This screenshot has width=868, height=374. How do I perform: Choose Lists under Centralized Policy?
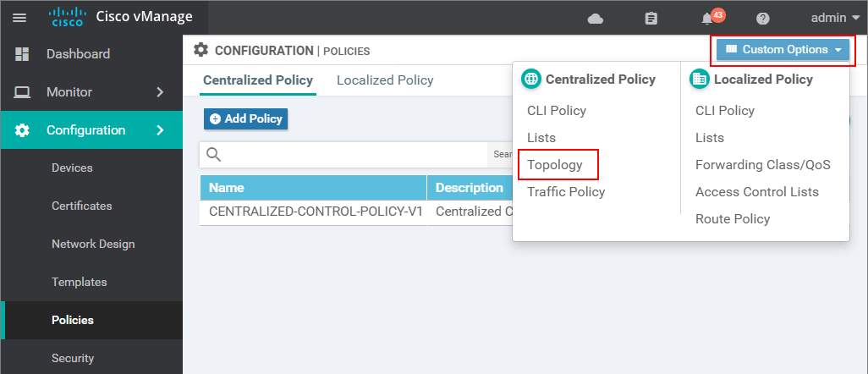541,137
